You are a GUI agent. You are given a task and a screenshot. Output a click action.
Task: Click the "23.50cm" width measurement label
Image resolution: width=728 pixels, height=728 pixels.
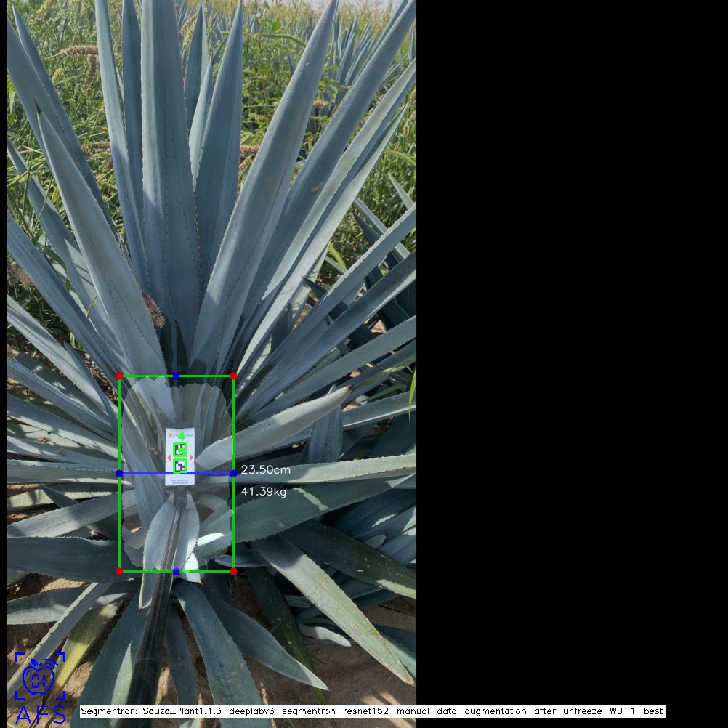(x=266, y=470)
